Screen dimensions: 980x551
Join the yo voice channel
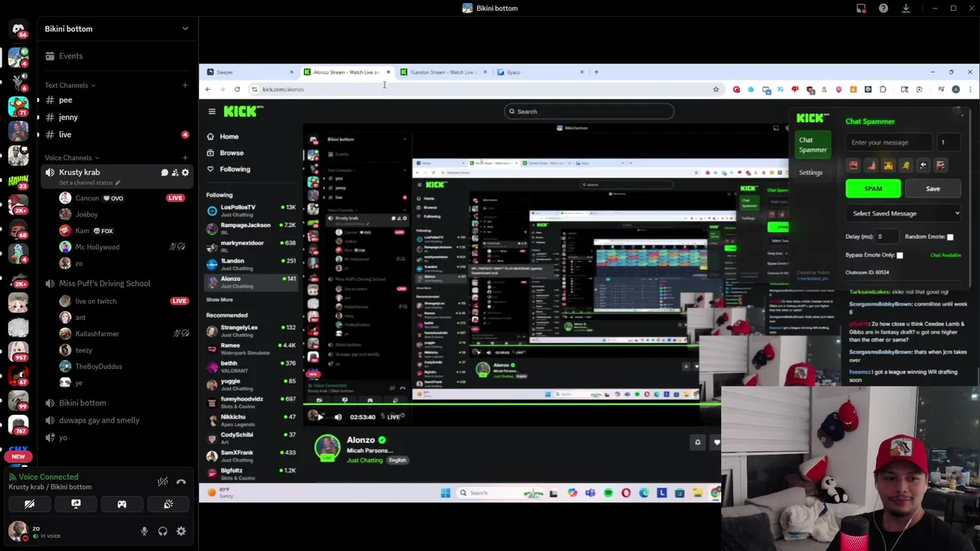pyautogui.click(x=63, y=438)
